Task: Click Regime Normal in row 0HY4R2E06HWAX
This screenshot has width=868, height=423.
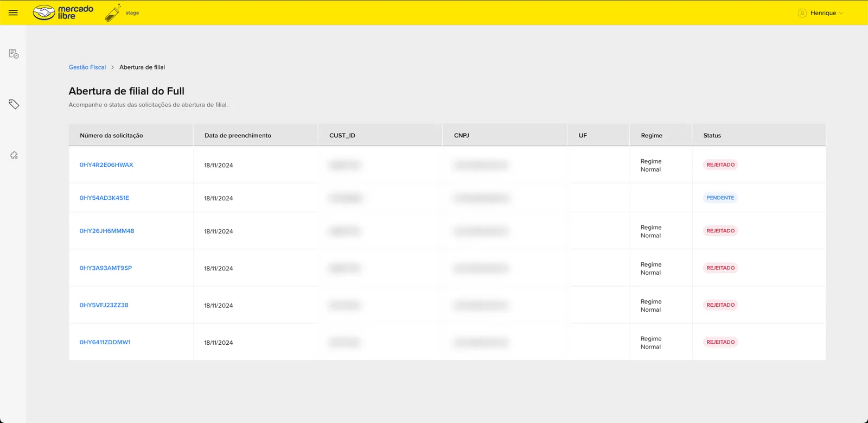Action: click(651, 166)
